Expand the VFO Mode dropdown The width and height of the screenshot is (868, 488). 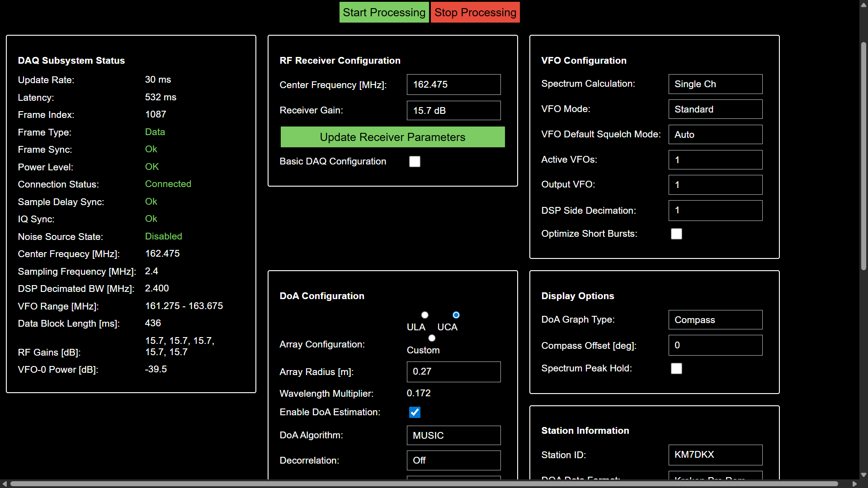[x=715, y=109]
